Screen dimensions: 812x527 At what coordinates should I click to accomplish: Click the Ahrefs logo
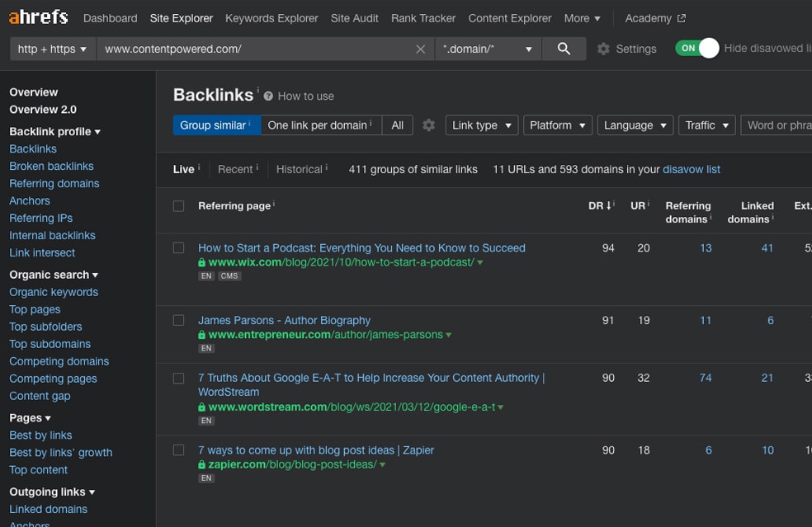(x=38, y=17)
